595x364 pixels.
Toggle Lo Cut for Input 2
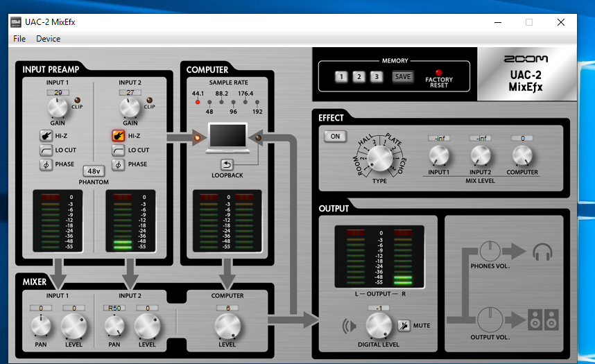coord(119,150)
